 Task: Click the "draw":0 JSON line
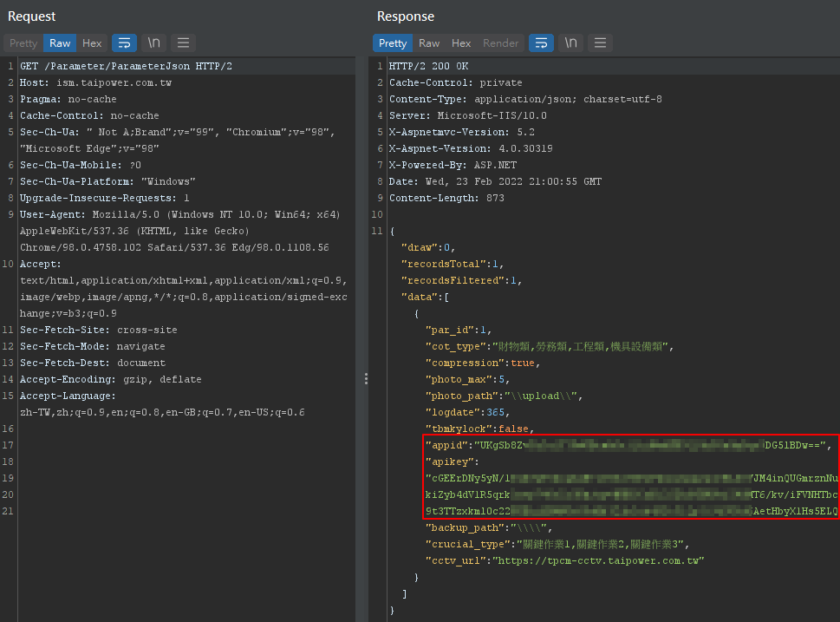click(428, 247)
